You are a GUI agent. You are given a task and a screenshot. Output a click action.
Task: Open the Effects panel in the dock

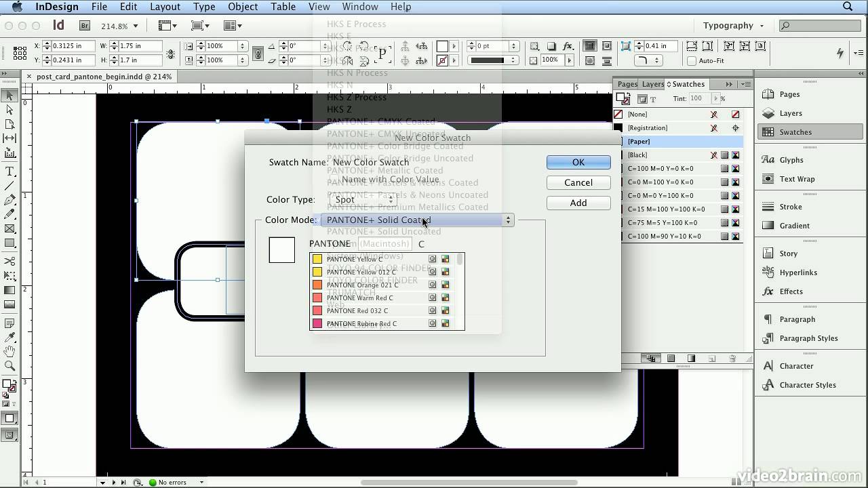click(x=791, y=291)
